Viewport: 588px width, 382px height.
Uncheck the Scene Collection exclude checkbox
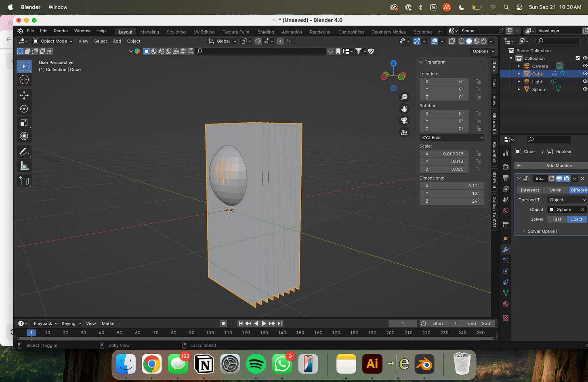[x=577, y=58]
